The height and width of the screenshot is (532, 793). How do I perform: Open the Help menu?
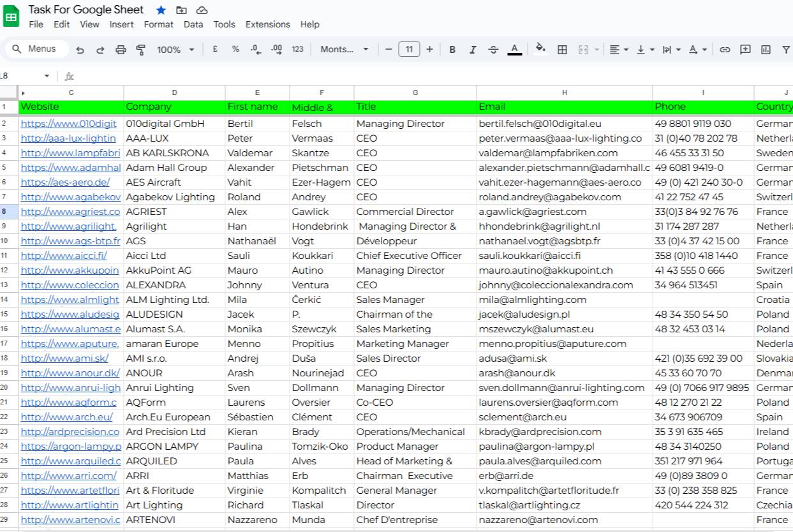(309, 24)
